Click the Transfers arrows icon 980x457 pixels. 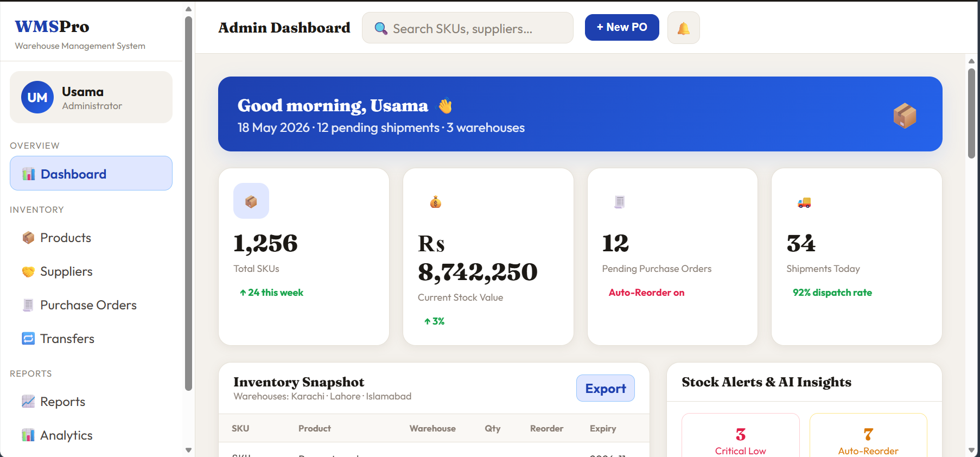click(x=28, y=339)
